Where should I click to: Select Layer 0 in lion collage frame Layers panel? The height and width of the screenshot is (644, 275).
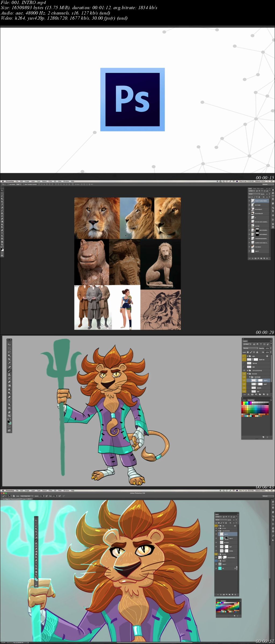258,251
